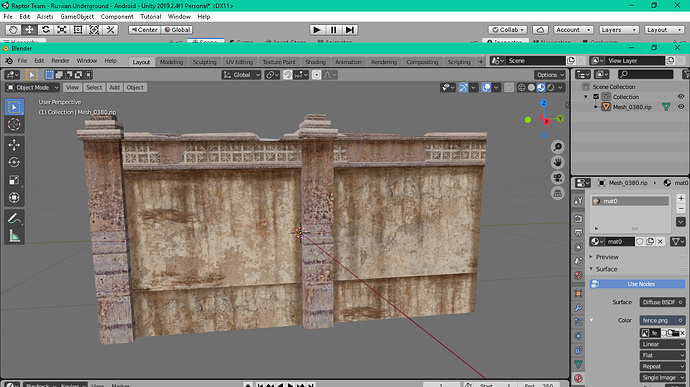Select the Annotate pencil tool
Image resolution: width=690 pixels, height=387 pixels.
tap(14, 218)
